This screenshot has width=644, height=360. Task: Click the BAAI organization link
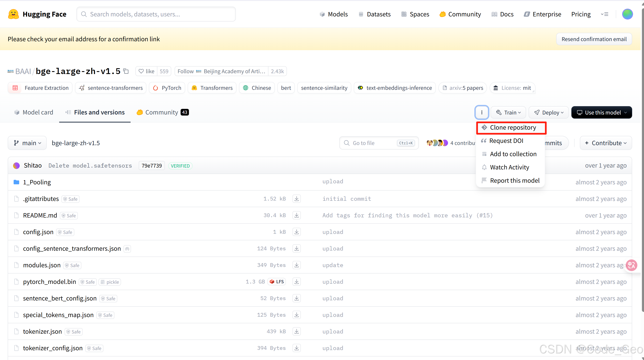[x=23, y=71]
